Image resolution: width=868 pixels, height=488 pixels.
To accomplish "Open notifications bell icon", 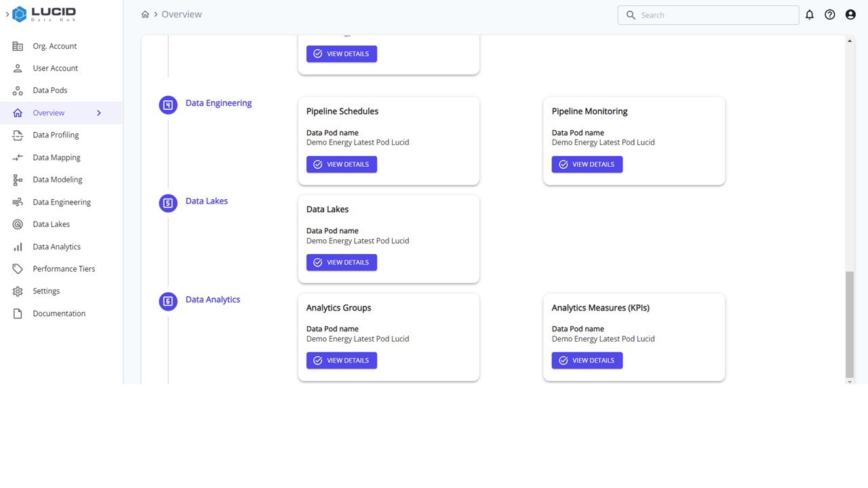I will point(809,14).
